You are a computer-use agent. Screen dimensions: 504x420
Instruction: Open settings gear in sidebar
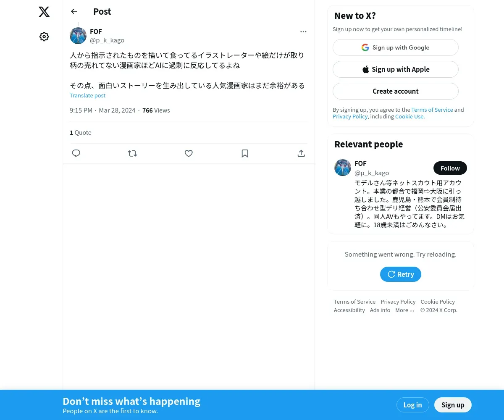coord(44,37)
